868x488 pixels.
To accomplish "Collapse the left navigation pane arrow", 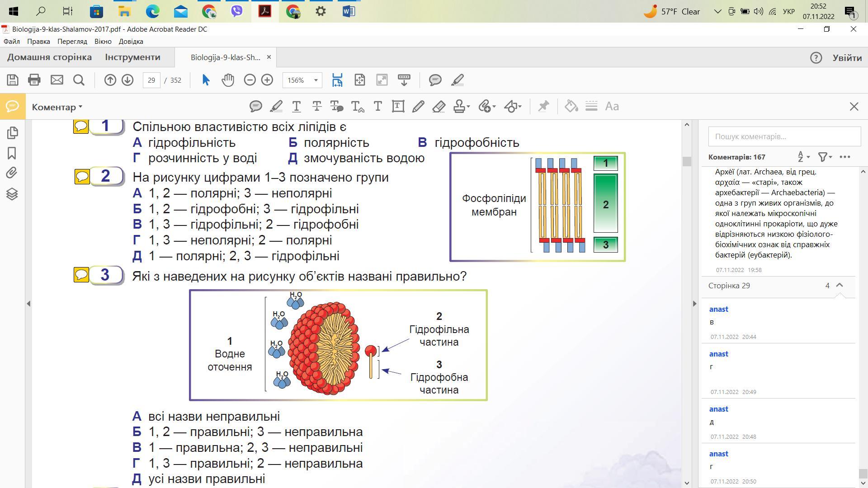I will [28, 303].
